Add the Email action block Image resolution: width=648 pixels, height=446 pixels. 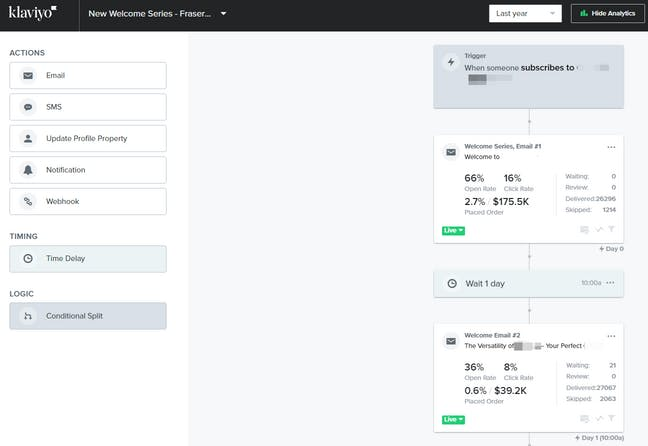pos(88,75)
